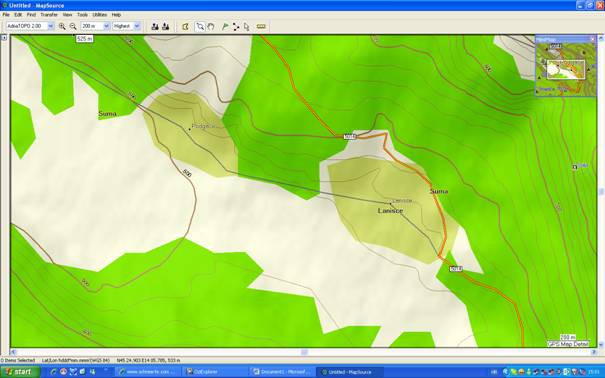Open the Utilities menu
This screenshot has width=605, height=378.
pyautogui.click(x=100, y=15)
